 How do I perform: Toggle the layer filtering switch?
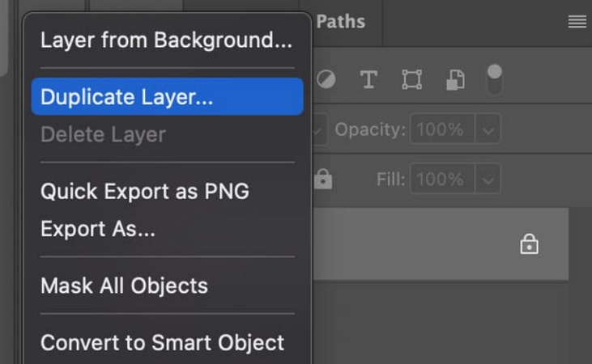tap(494, 79)
